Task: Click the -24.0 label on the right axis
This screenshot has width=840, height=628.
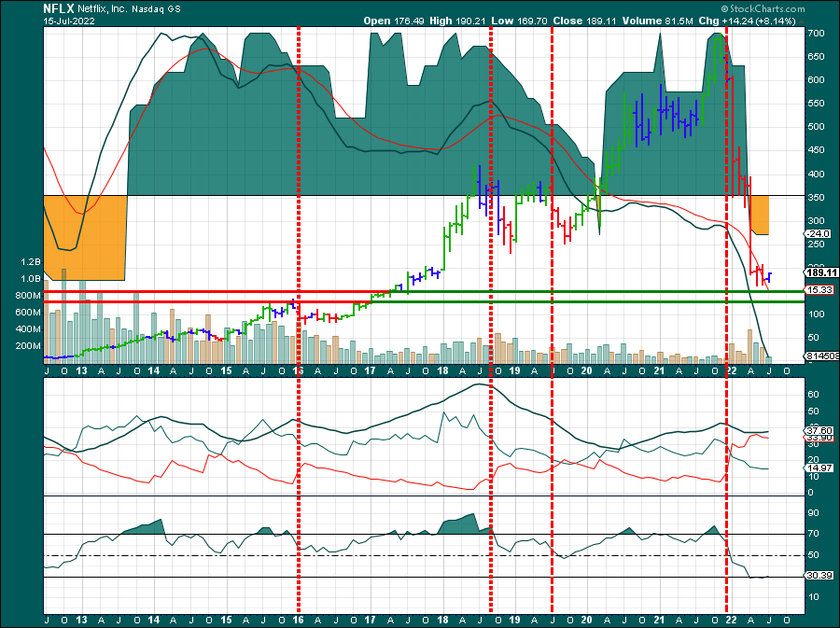Action: (x=818, y=234)
